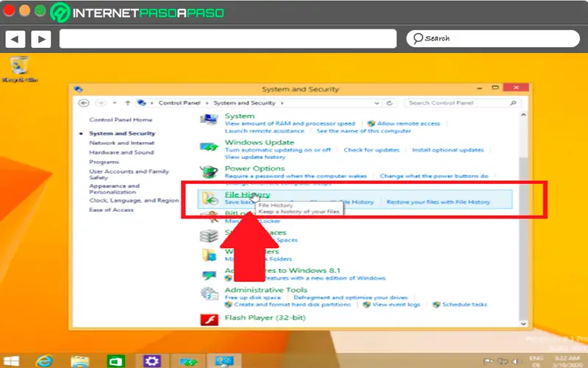588x368 pixels.
Task: Open Clock, Language, and Region
Action: (134, 200)
